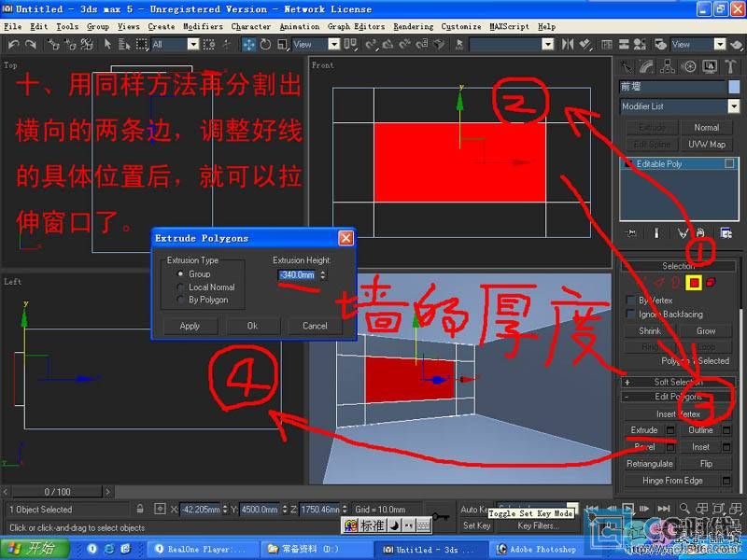This screenshot has height=560, width=747.
Task: Open Inset settings box button
Action: tap(726, 447)
